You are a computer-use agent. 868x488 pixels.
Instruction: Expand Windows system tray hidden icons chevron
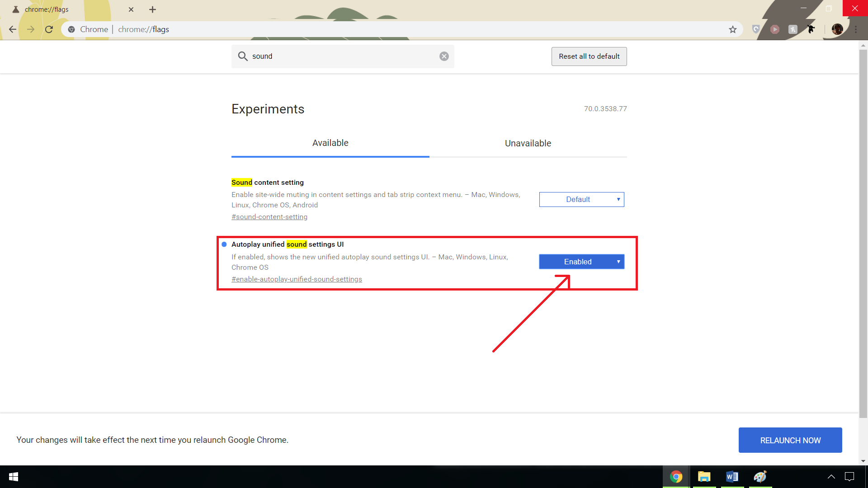tap(831, 477)
